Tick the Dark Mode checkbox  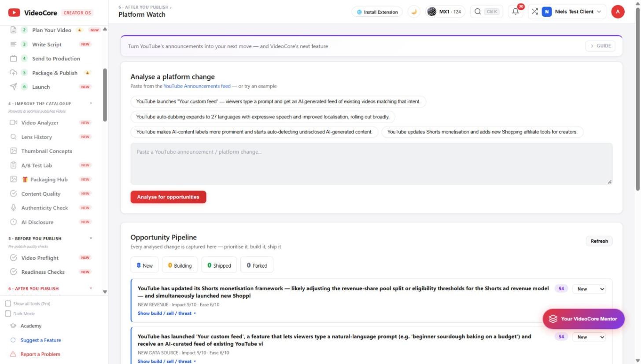8,314
